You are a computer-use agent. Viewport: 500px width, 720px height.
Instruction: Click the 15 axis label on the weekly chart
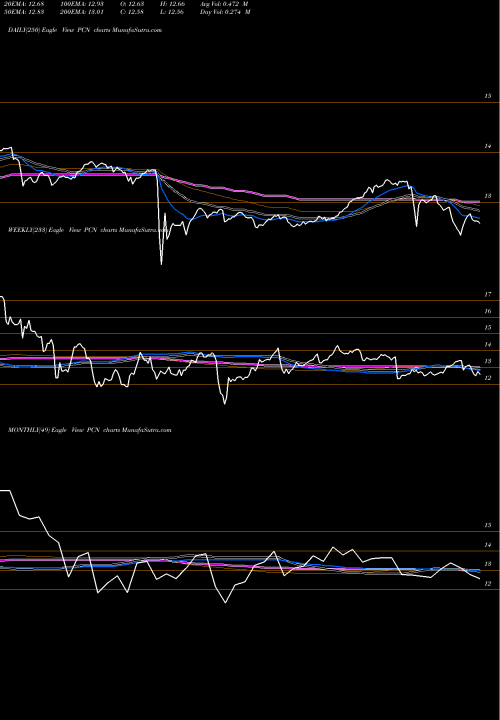488,328
